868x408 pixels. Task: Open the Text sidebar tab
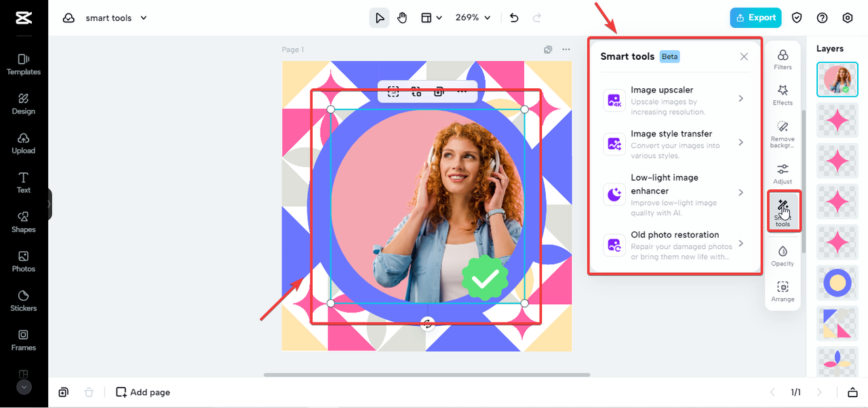point(24,183)
